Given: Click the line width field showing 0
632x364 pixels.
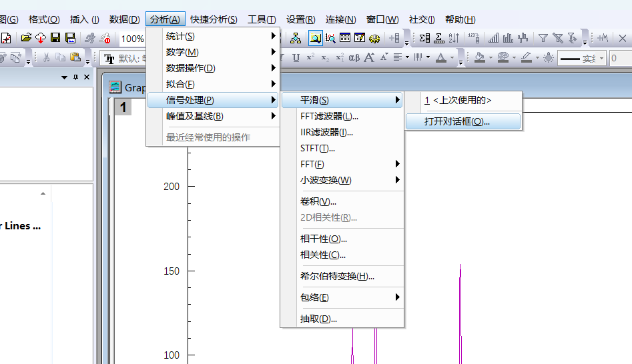Looking at the screenshot, I should point(621,59).
